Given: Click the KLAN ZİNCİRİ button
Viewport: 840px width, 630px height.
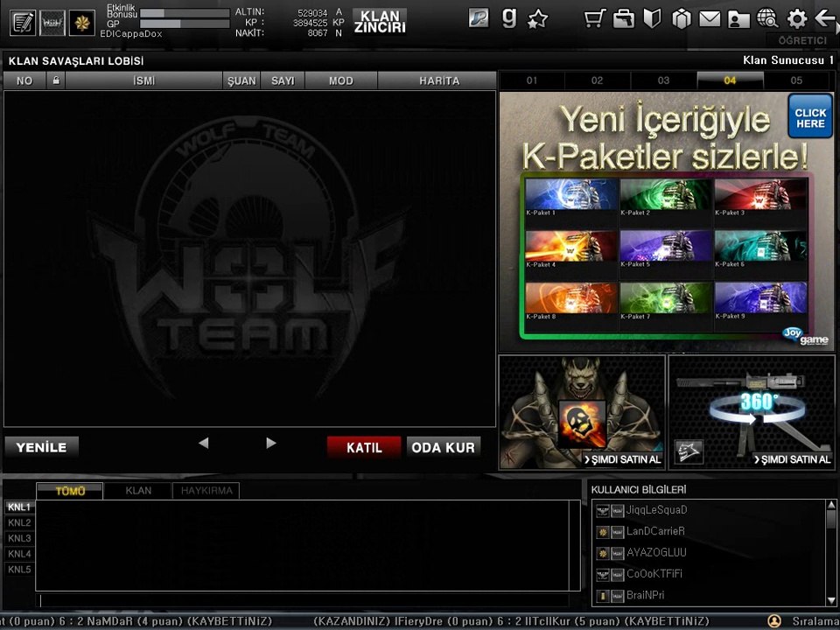Looking at the screenshot, I should 380,21.
